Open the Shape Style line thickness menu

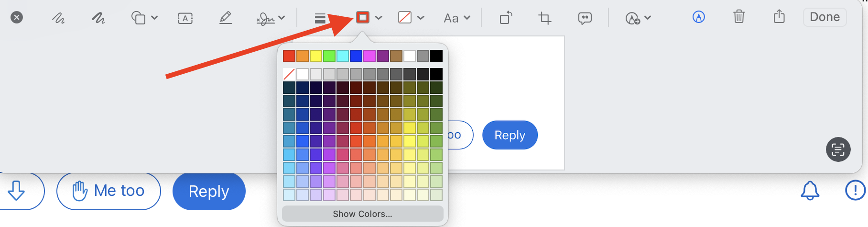(x=320, y=18)
